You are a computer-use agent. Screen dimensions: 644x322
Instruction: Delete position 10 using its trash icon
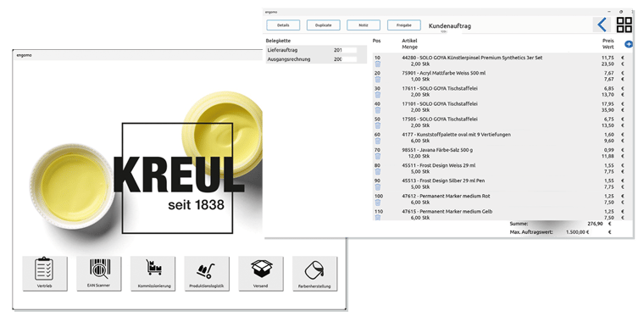point(378,64)
